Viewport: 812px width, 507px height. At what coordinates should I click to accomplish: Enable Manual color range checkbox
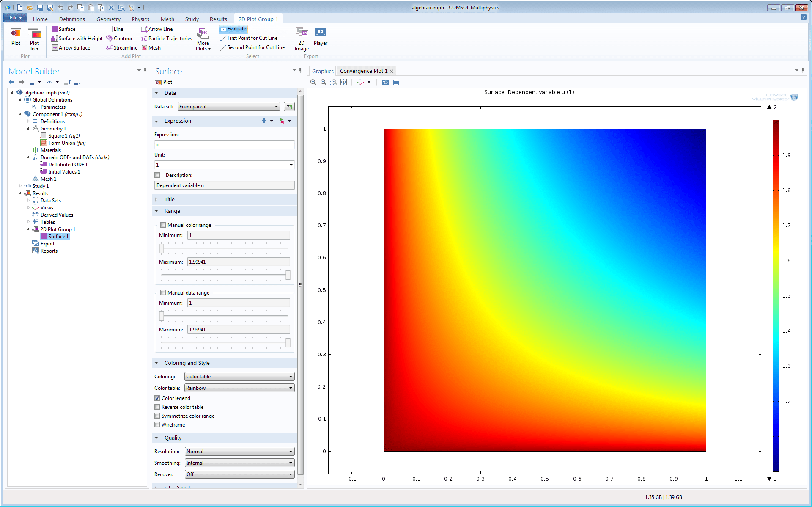tap(163, 225)
